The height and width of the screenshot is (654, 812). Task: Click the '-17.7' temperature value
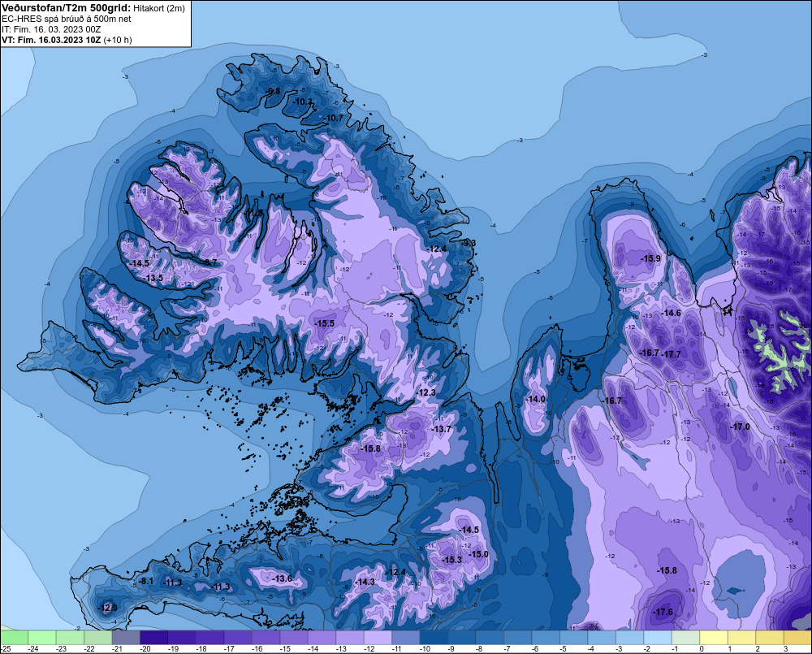pyautogui.click(x=672, y=354)
